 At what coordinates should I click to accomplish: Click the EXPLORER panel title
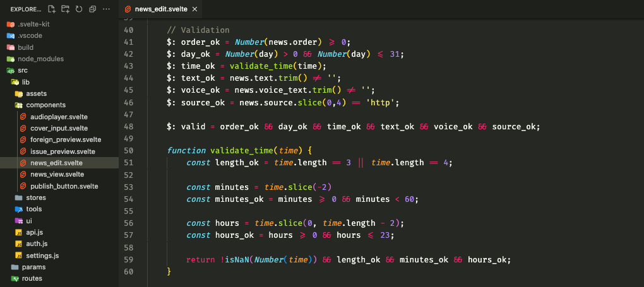click(x=25, y=9)
